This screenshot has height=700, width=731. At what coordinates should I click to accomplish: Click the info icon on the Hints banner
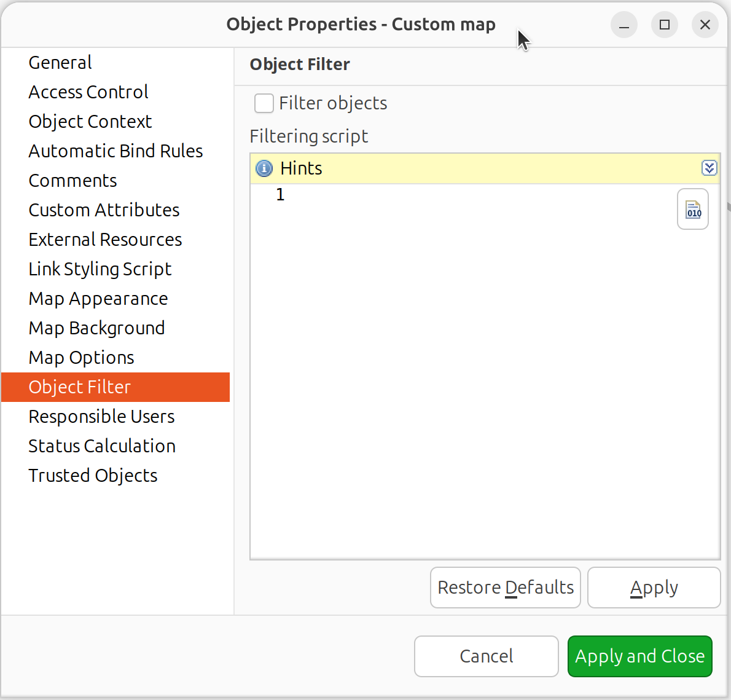coord(264,168)
